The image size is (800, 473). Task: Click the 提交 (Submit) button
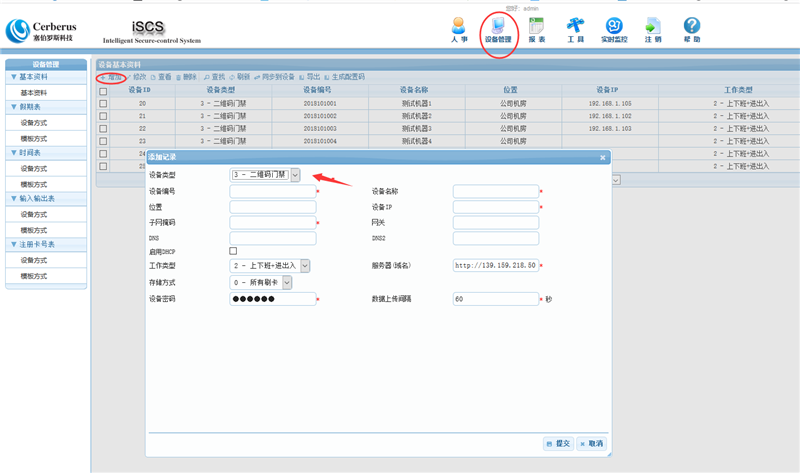pos(559,443)
